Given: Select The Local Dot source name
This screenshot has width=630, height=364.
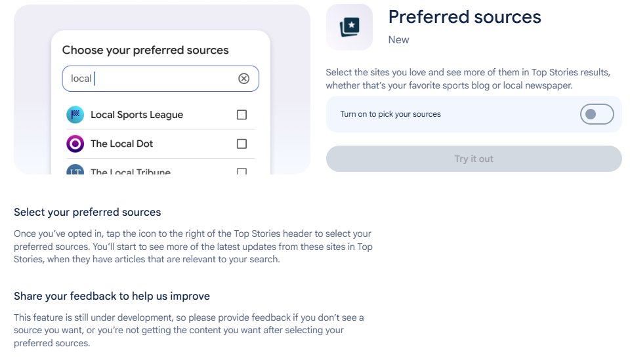Looking at the screenshot, I should click(122, 144).
